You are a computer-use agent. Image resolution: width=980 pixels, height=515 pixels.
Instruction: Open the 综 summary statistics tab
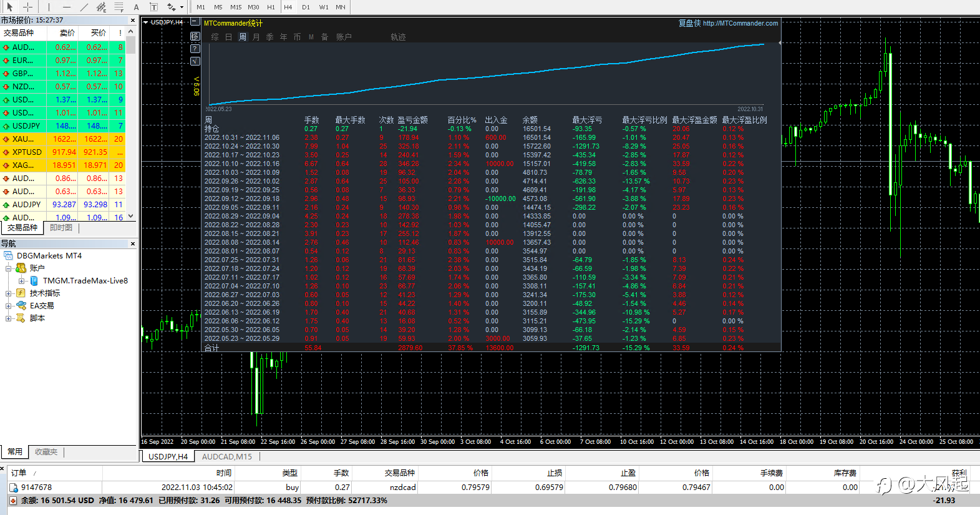point(215,37)
